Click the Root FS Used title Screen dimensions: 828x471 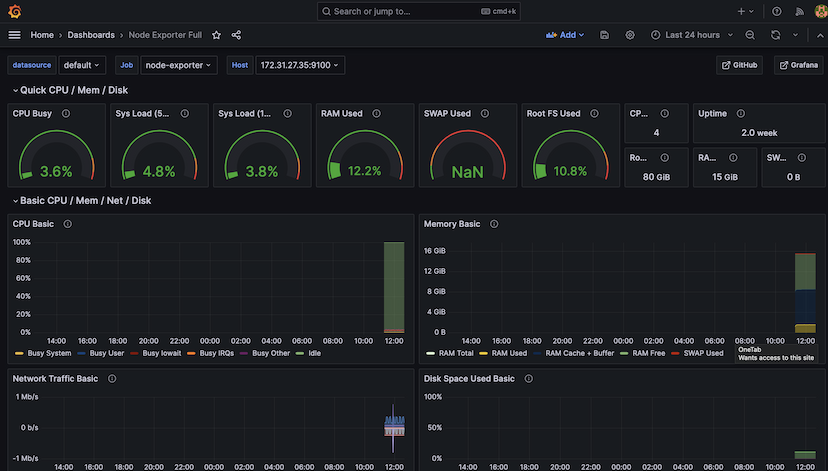coord(553,114)
